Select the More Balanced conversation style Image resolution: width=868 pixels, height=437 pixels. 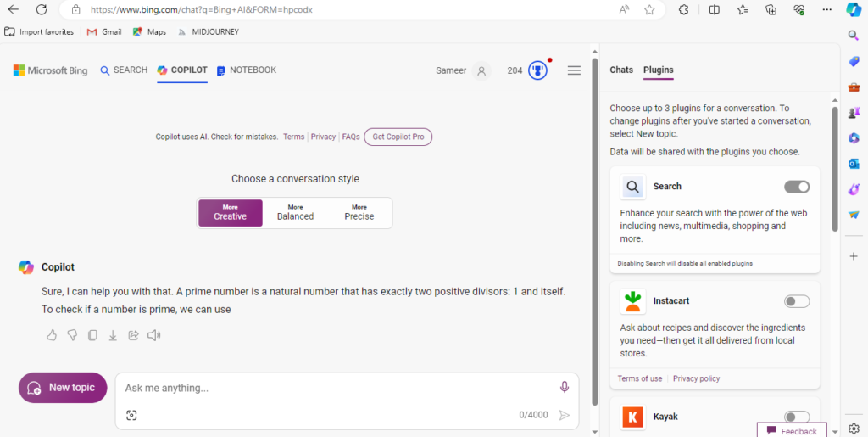coord(295,213)
